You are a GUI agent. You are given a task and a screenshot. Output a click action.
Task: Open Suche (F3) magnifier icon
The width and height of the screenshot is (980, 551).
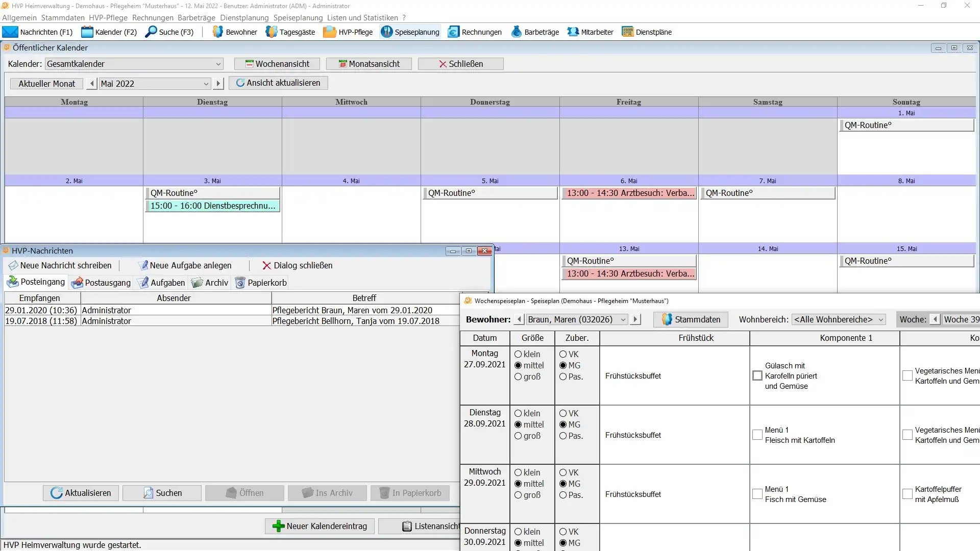(x=151, y=32)
